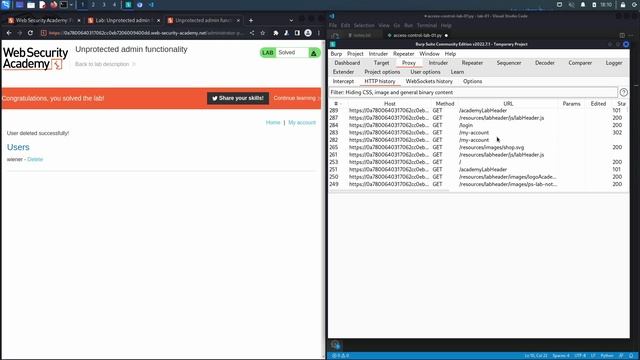Open the battery indicator in system tray
Screen dimensions: 640x360
(594, 4)
